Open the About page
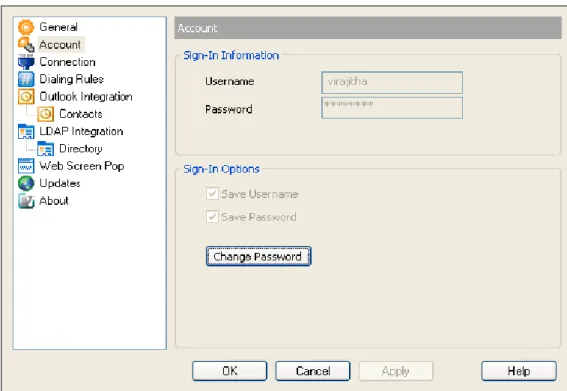This screenshot has width=567, height=391. (54, 201)
